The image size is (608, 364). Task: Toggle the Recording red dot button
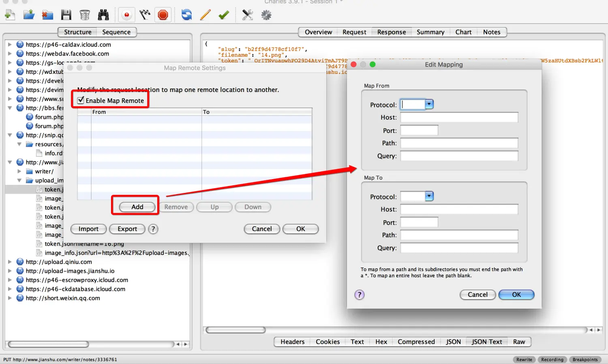coord(126,15)
